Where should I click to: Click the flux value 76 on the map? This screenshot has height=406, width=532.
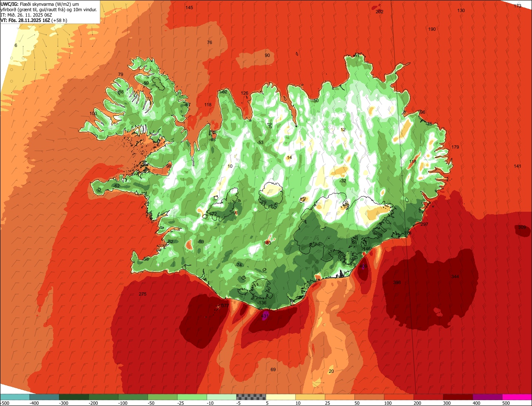point(209,42)
